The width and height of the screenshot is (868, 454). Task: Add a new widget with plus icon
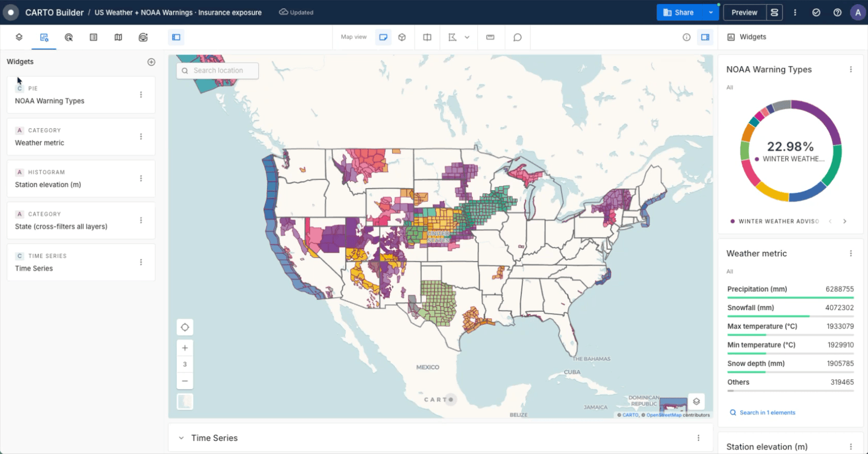tap(151, 62)
